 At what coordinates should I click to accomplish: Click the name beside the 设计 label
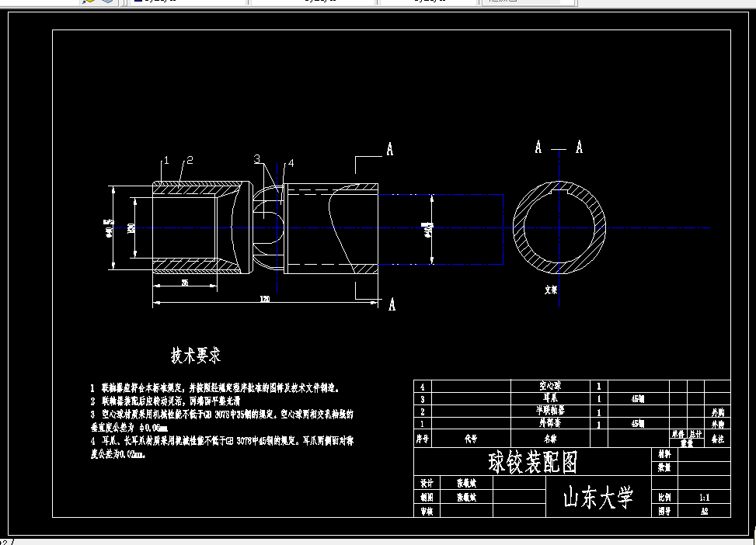[466, 483]
